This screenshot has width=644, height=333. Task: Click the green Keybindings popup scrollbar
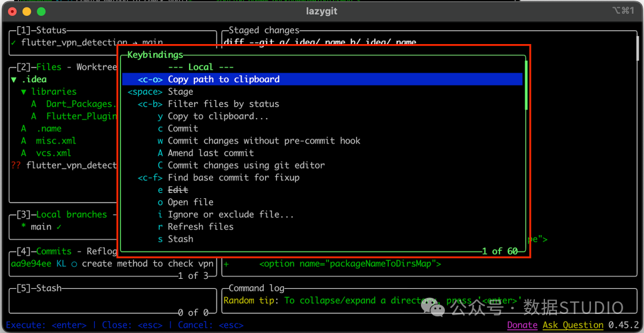(x=526, y=85)
